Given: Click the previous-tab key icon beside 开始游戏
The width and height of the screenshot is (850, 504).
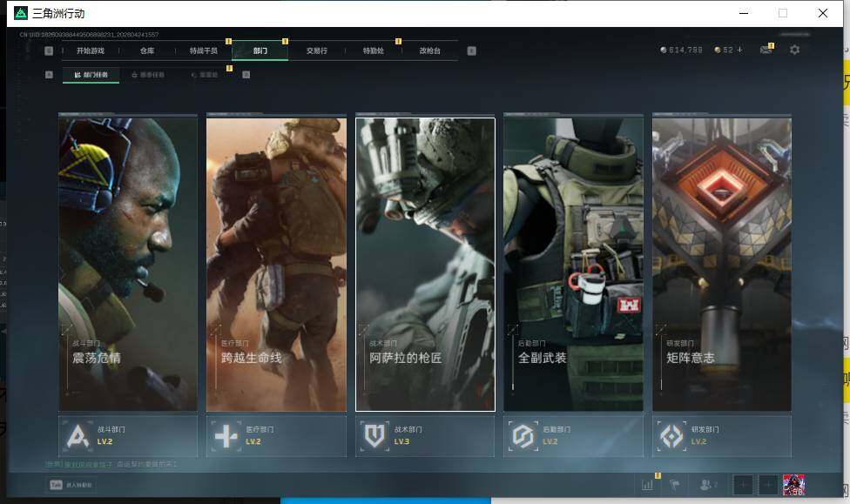Looking at the screenshot, I should [x=49, y=51].
